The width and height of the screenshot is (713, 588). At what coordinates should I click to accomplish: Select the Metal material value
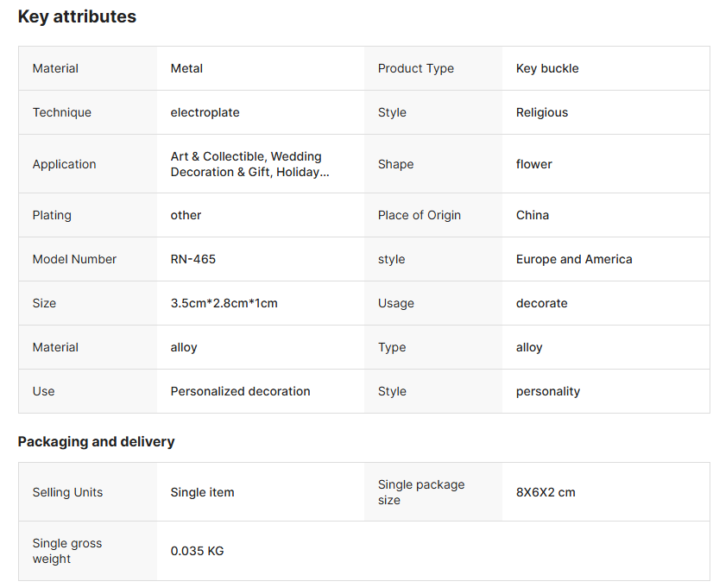186,68
